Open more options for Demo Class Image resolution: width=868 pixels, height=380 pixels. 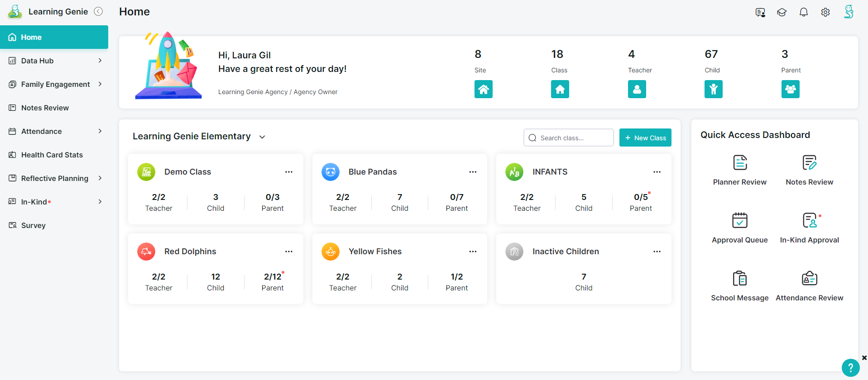289,172
